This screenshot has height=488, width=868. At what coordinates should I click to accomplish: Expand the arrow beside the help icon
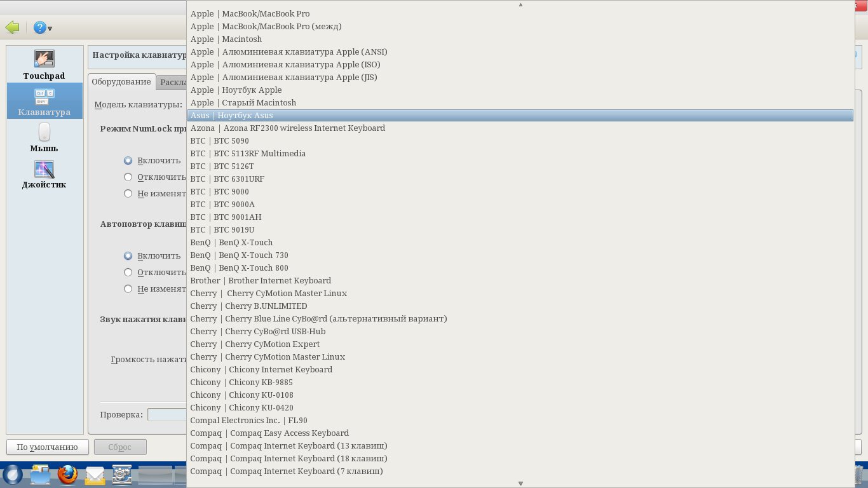[50, 29]
